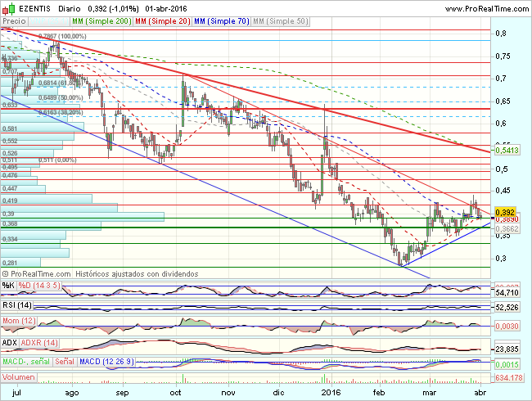Image resolution: width=532 pixels, height=401 pixels.
Task: Click the 23,835 ADX value
Action: (507, 349)
